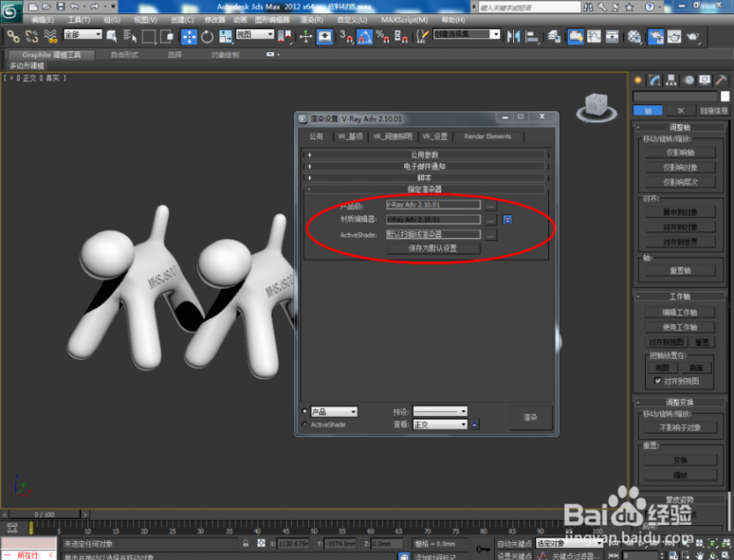Toggle the Spinner Snap icon
The height and width of the screenshot is (560, 734).
(x=400, y=37)
